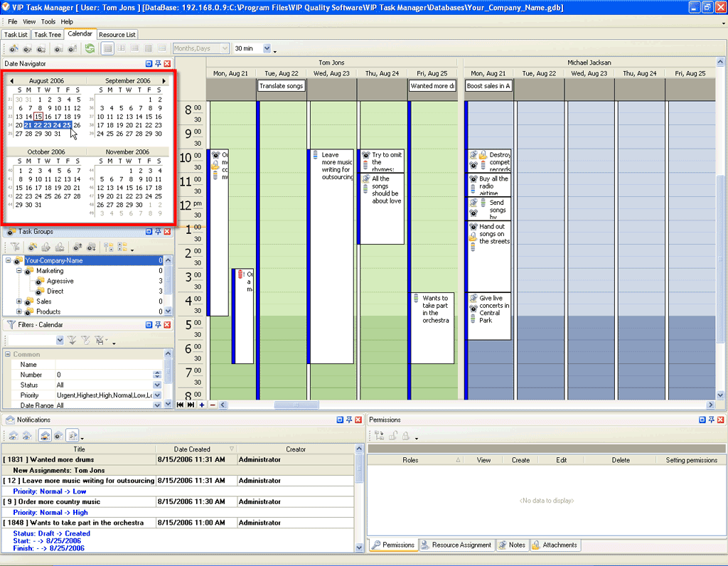Click the green Refresh icon in Calendar toolbar
728x566 pixels.
pos(90,48)
